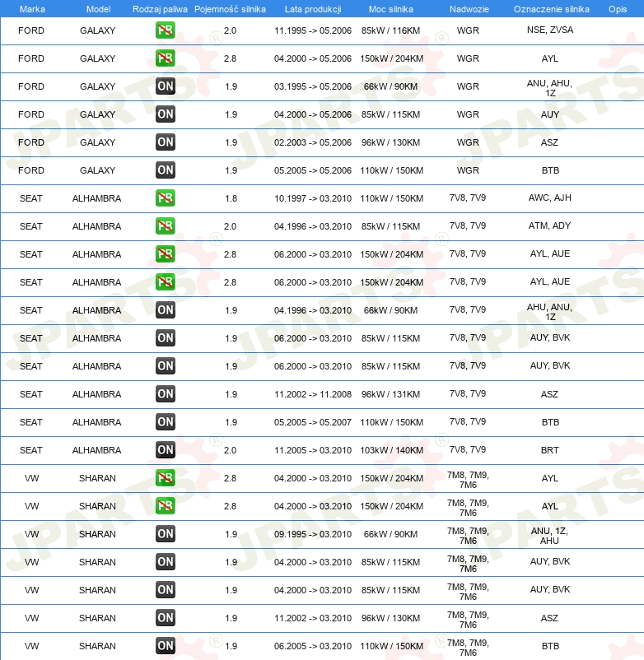644x660 pixels.
Task: Select the engine code cell NSE, ZVSA
Action: 550,30
